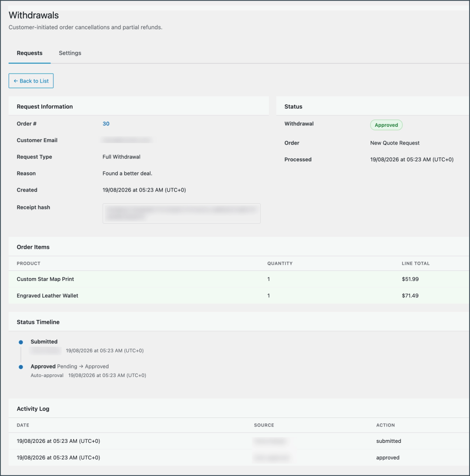Click the SOURCE column header in Activity Log

click(264, 425)
